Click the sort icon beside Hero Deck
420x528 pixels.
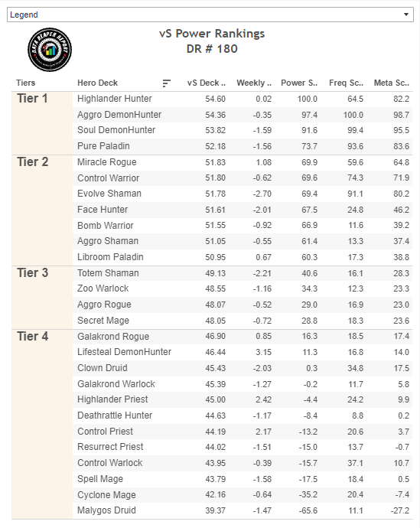click(x=166, y=83)
